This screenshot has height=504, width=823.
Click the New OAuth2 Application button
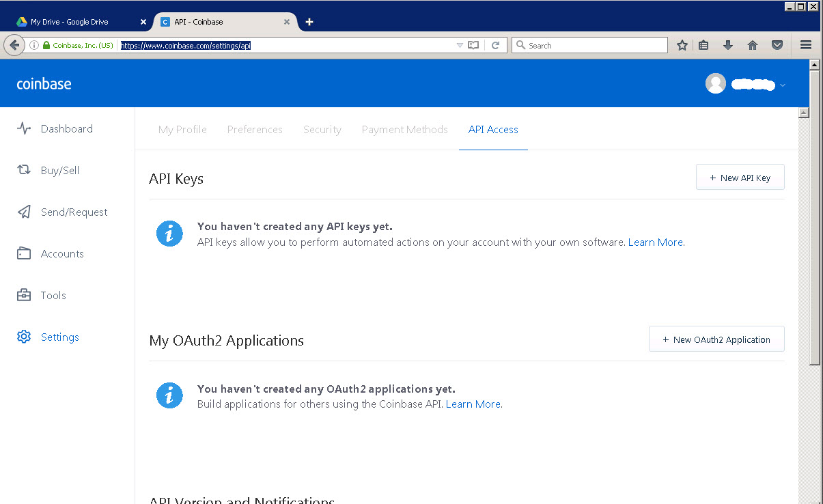tap(716, 339)
